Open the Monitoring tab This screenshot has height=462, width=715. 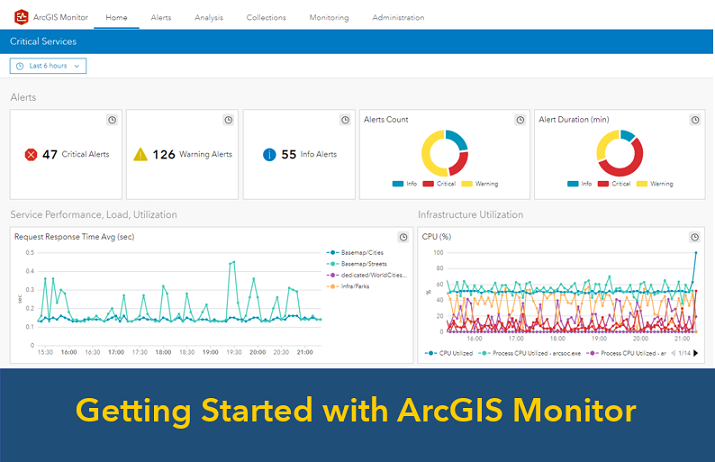click(x=329, y=17)
